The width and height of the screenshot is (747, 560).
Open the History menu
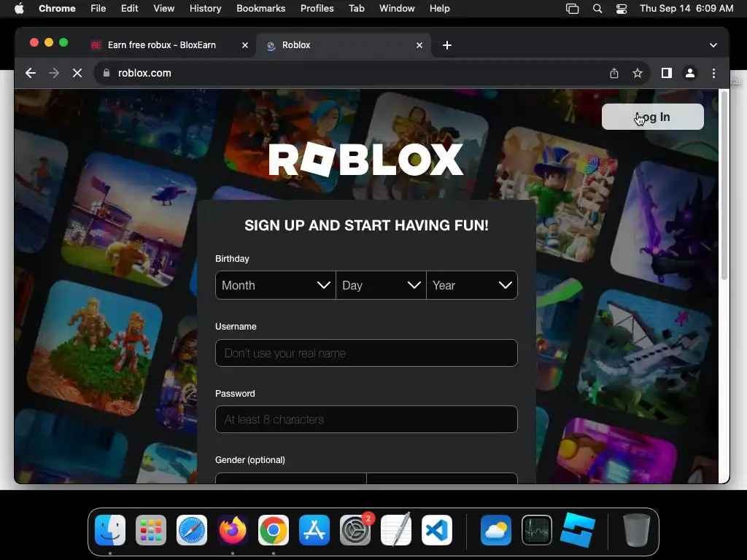point(205,8)
